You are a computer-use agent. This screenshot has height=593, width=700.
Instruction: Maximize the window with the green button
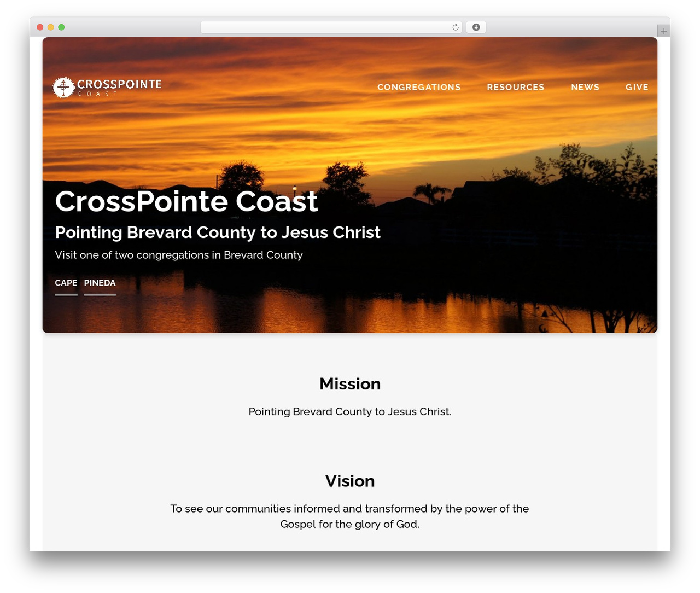click(x=61, y=27)
